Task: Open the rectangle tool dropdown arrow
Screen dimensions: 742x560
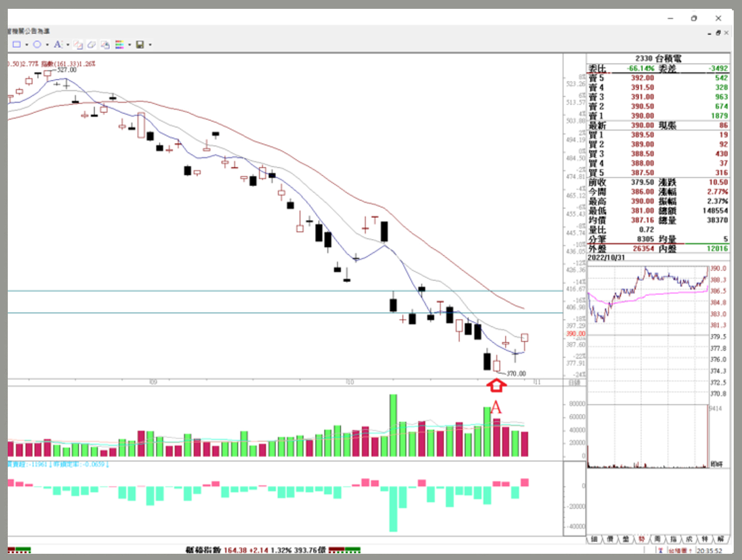Action: (26, 45)
